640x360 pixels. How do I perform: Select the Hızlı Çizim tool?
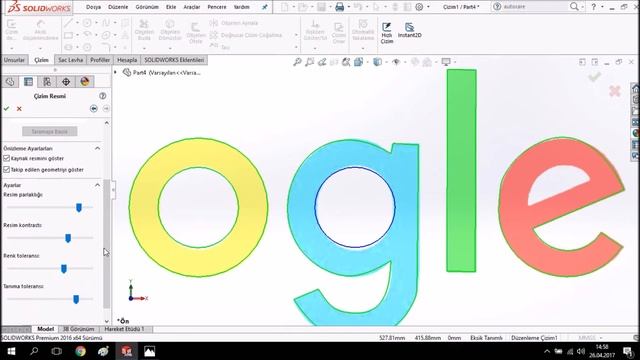click(387, 33)
